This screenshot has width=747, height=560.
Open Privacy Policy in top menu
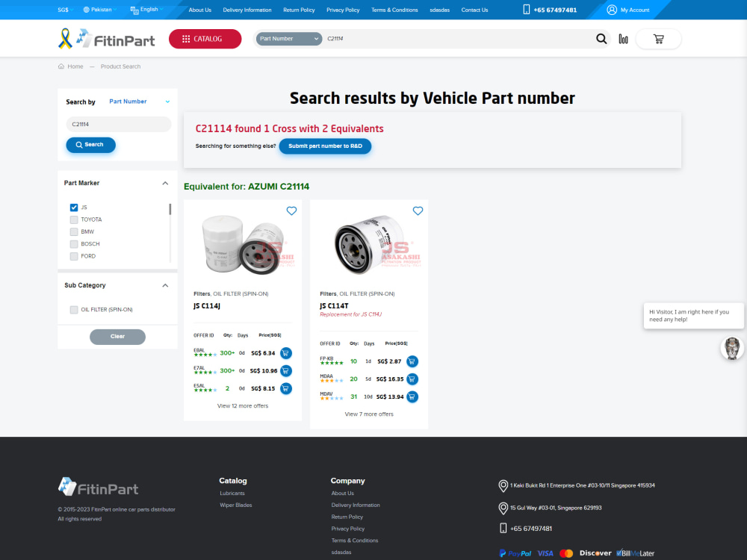point(343,10)
